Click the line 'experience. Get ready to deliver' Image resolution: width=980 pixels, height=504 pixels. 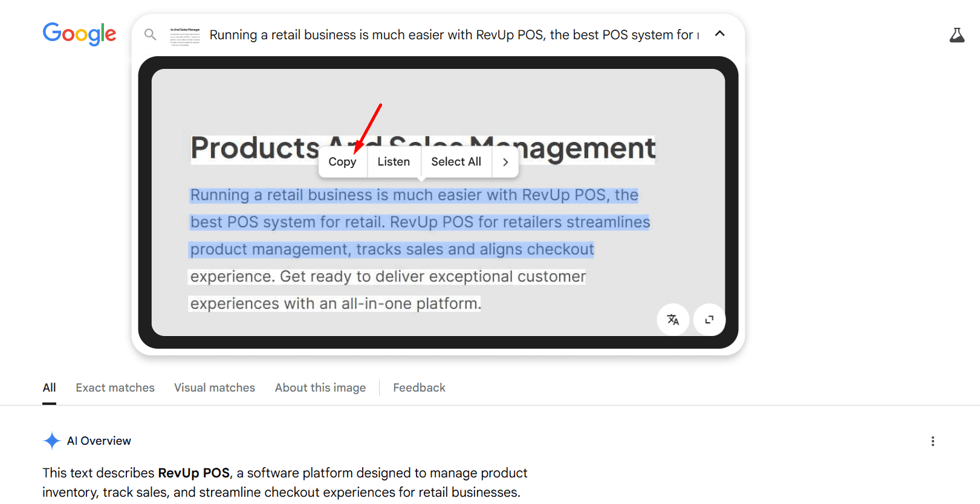(388, 277)
